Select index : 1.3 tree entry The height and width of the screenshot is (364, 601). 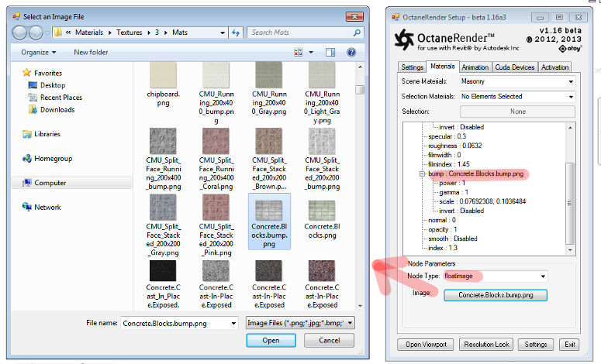[443, 248]
